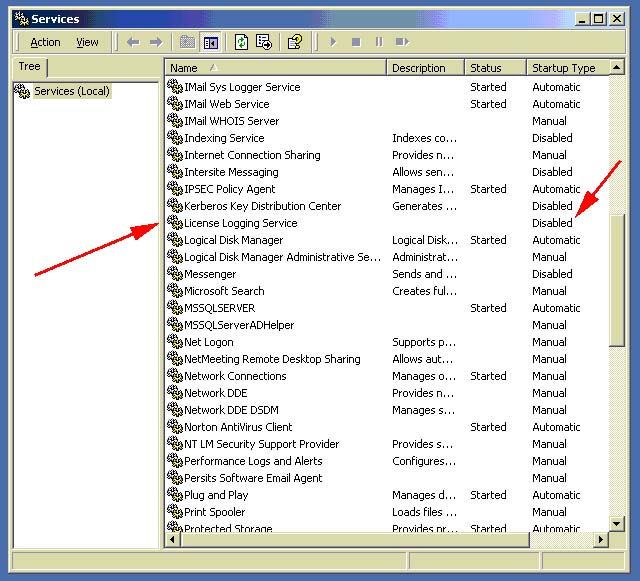The height and width of the screenshot is (581, 640).
Task: Click the gear icon beside Net Logon
Action: click(175, 342)
